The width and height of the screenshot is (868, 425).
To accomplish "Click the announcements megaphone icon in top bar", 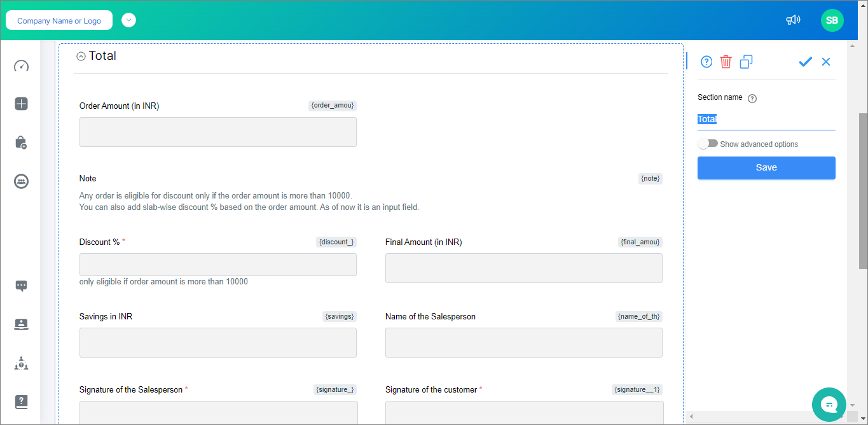I will click(x=793, y=20).
